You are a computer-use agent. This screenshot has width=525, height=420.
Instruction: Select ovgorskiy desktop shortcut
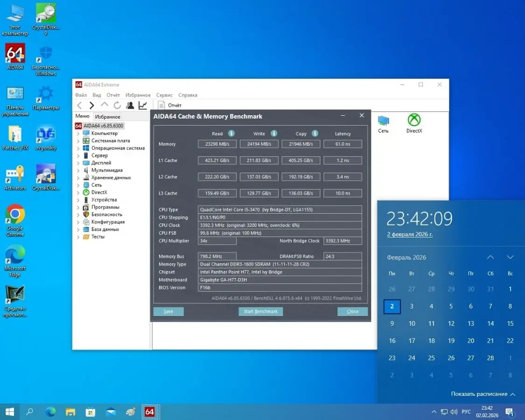[x=46, y=138]
